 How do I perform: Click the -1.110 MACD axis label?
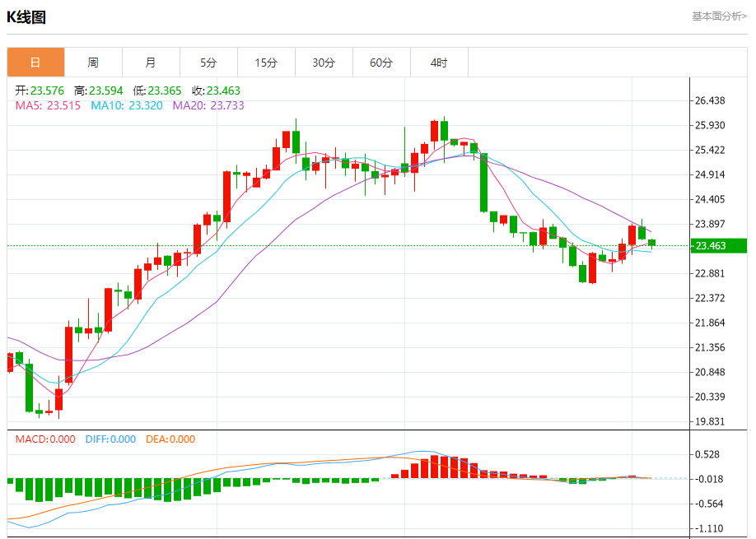click(x=707, y=528)
